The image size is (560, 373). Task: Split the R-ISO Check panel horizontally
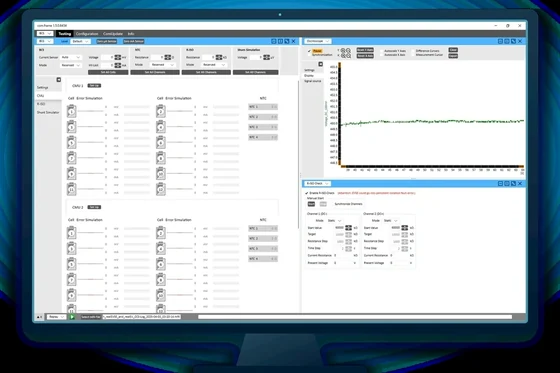coord(500,183)
